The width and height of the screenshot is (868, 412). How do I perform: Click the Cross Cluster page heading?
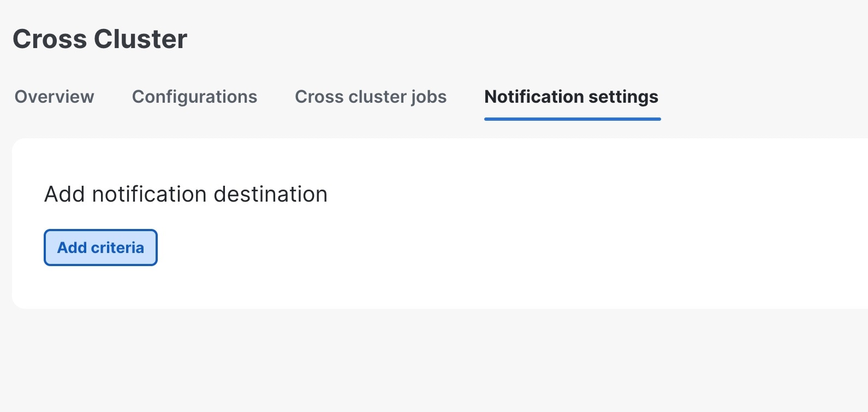click(x=100, y=39)
